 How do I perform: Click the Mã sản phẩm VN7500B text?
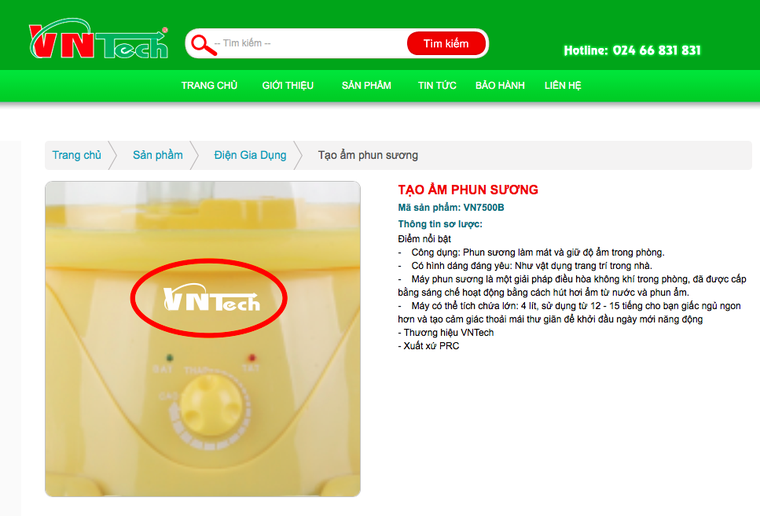(451, 208)
